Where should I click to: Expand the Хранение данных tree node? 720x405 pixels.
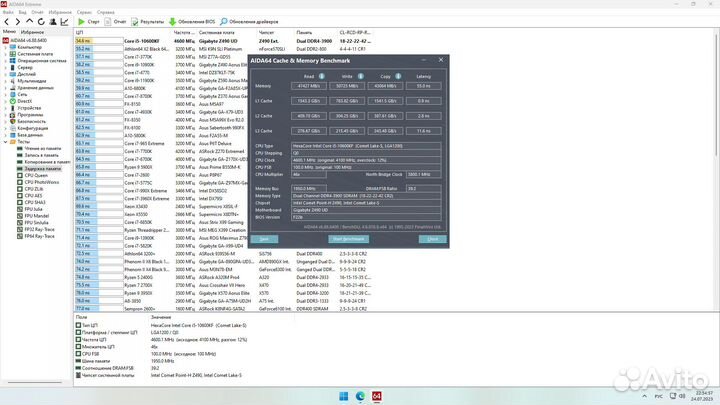[x=6, y=88]
